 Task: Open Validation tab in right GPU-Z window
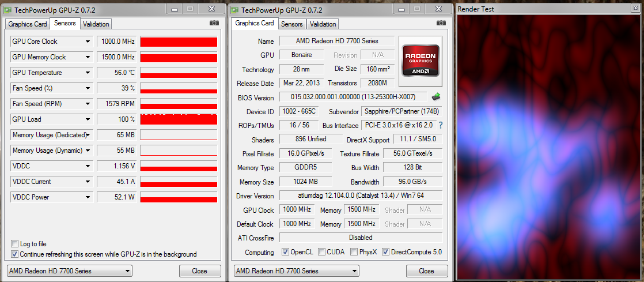tap(323, 24)
